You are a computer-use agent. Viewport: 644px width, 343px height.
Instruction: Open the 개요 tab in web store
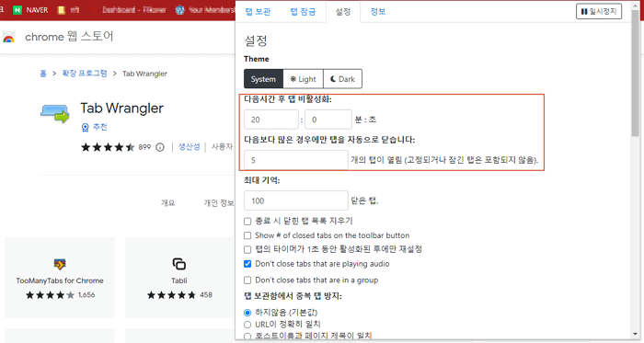pyautogui.click(x=167, y=202)
